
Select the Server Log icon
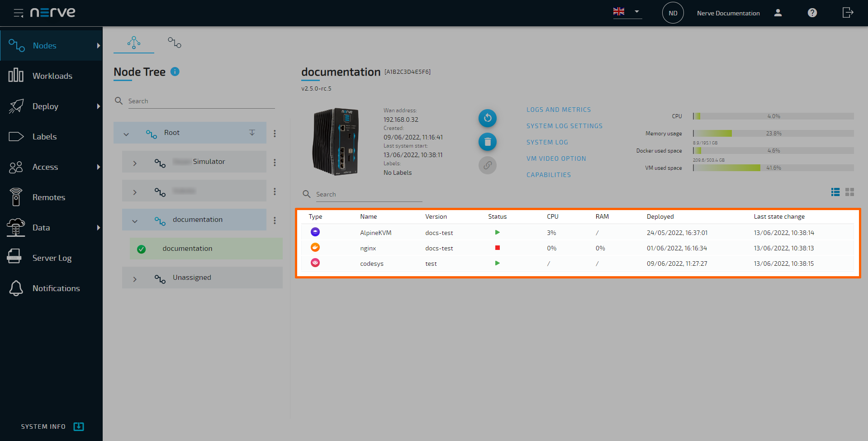pos(15,257)
